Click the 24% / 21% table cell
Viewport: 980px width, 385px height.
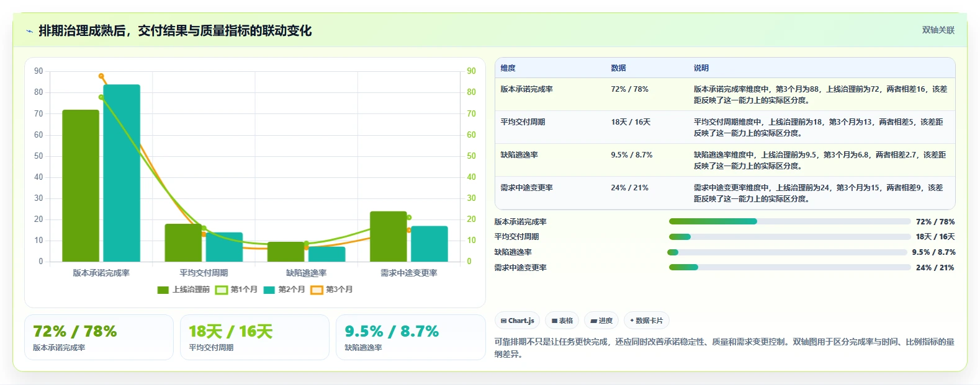629,188
